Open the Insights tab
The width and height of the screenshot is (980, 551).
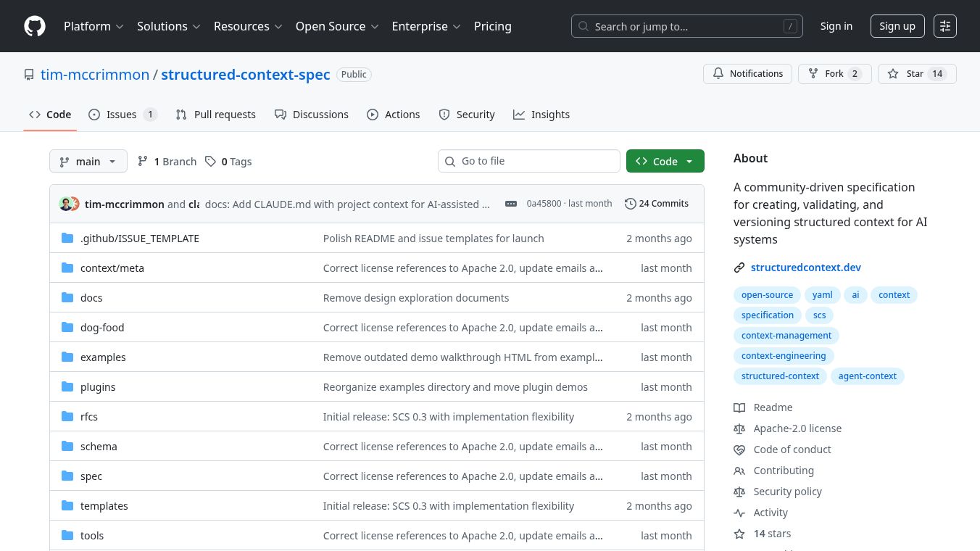click(541, 115)
